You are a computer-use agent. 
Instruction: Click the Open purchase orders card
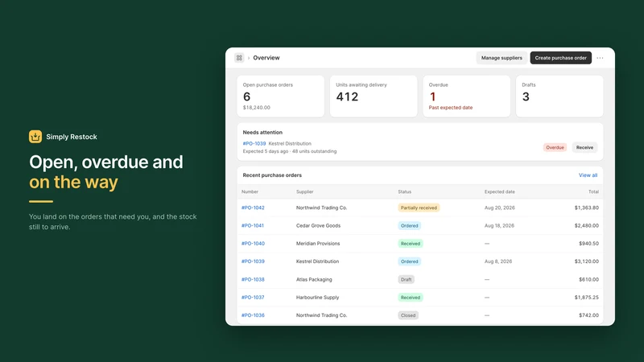[280, 96]
